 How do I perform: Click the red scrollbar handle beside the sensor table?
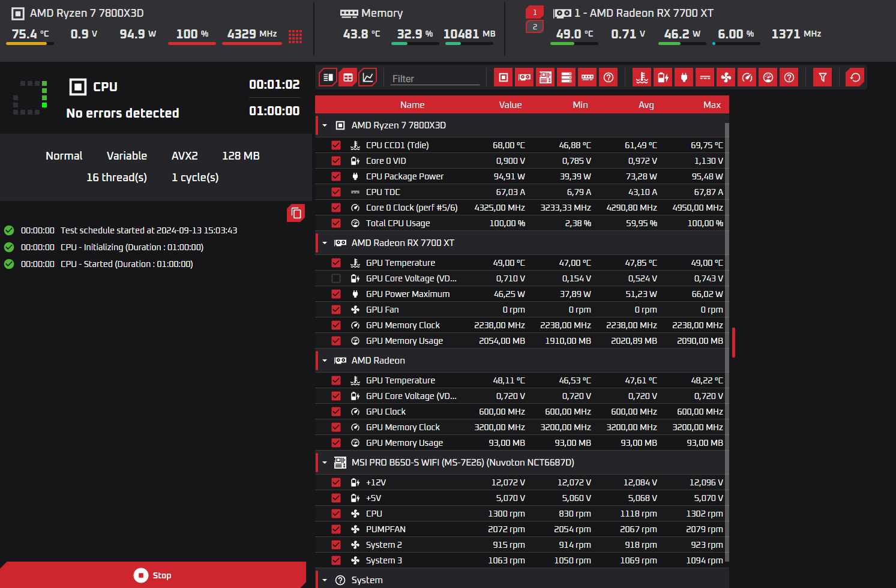click(x=733, y=343)
